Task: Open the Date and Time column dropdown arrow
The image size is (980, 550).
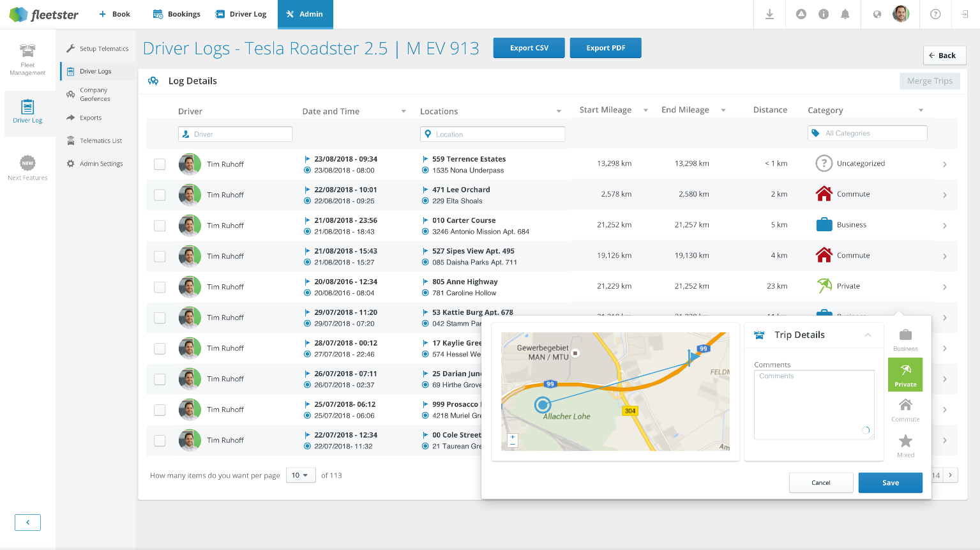Action: tap(403, 111)
